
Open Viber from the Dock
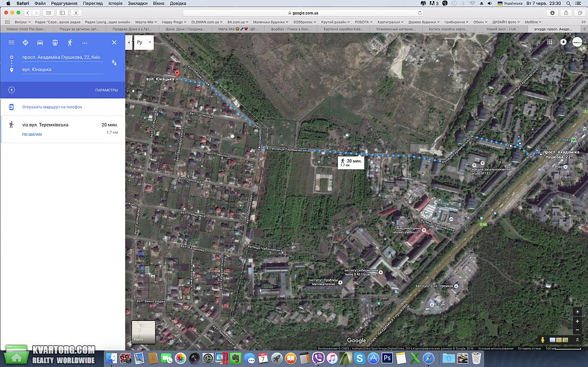[x=319, y=358]
